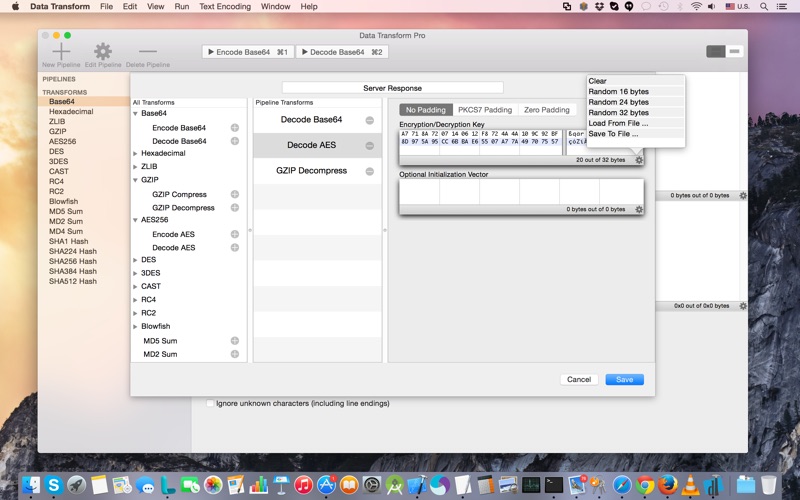Expand the Blowfish group in All Transforms
This screenshot has width=800, height=500.
(135, 326)
